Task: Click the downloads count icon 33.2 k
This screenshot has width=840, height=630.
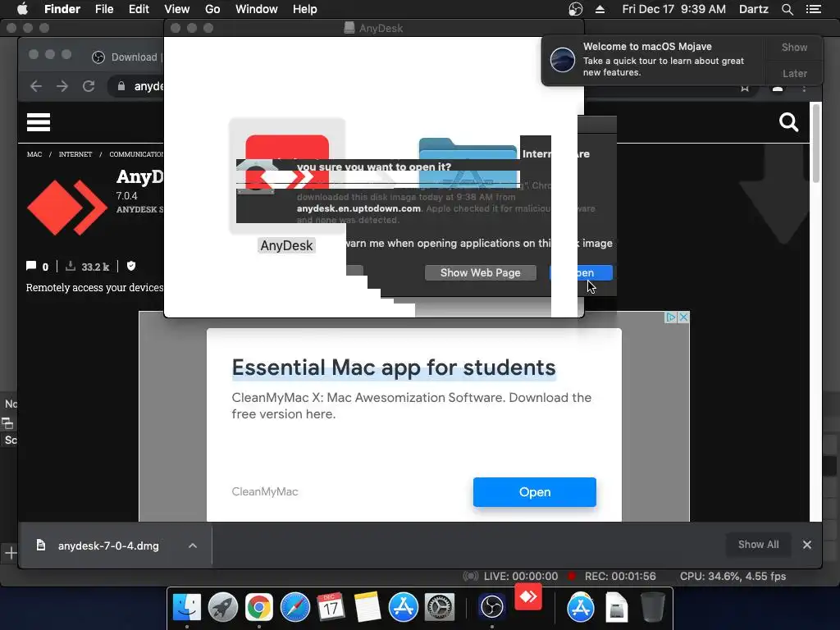Action: 71,266
